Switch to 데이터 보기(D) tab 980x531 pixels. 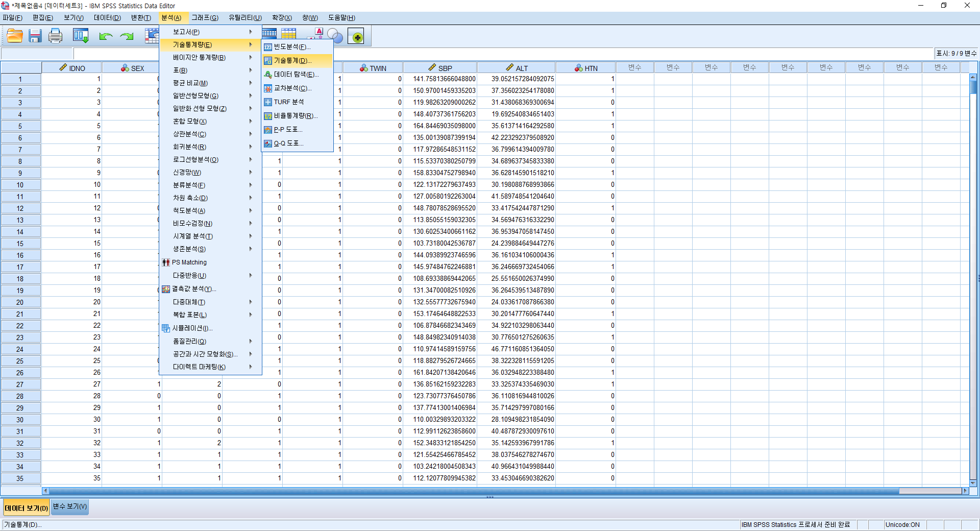point(26,508)
